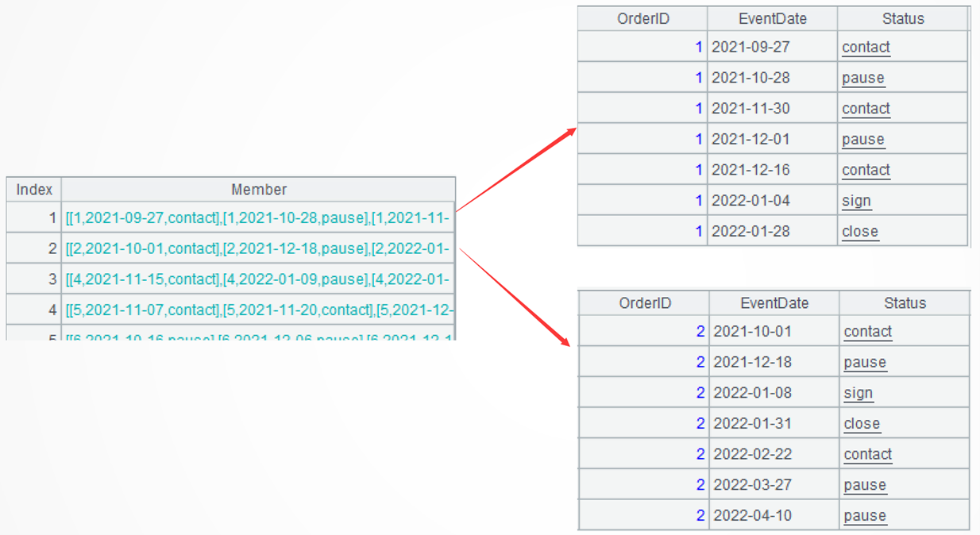Viewport: 980px width, 535px height.
Task: Click OrderID header in bottom table
Action: (x=644, y=303)
